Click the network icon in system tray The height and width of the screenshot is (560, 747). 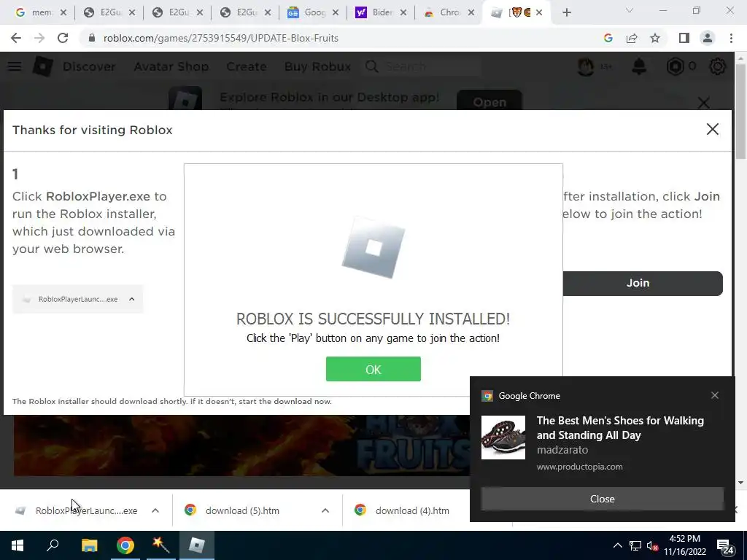click(x=635, y=545)
